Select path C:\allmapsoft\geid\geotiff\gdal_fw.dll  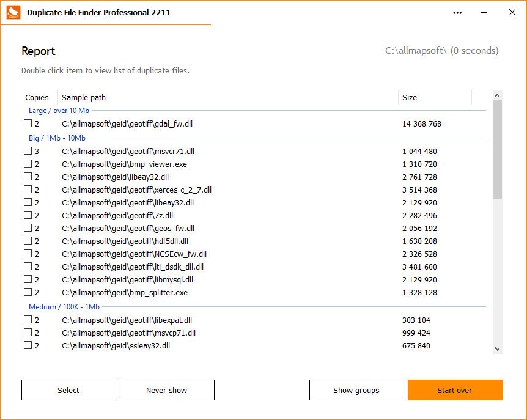point(127,123)
